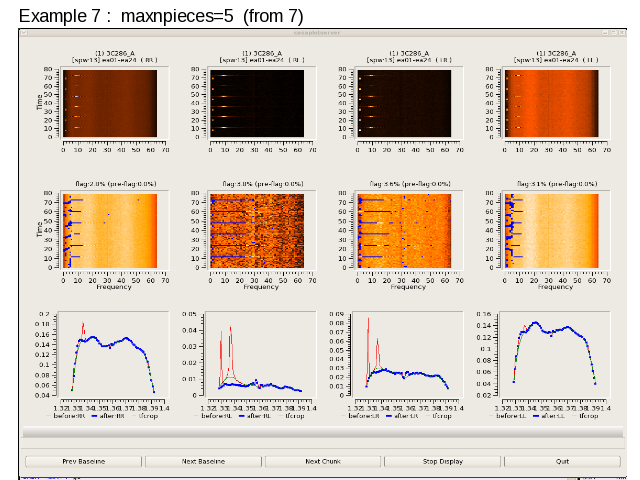Click the bandpass plot with 0.09 maximum
The width and height of the screenshot is (640, 480).
click(x=408, y=354)
